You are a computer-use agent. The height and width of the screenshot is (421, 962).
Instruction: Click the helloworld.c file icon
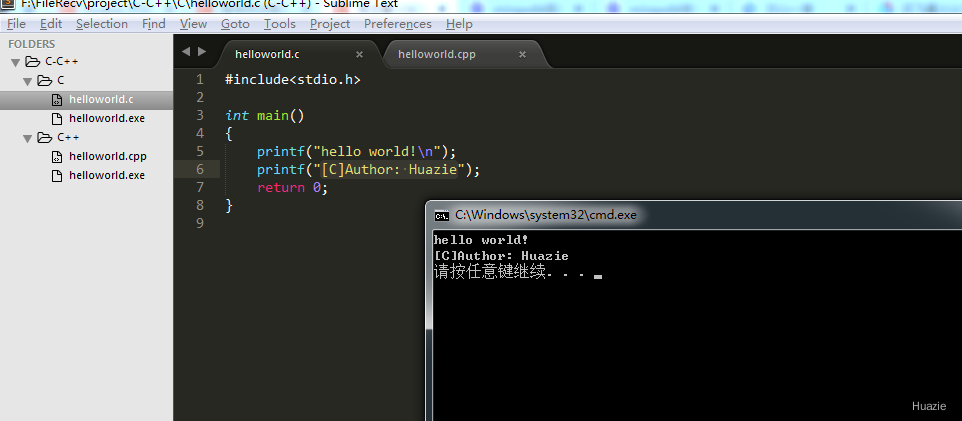click(x=57, y=100)
